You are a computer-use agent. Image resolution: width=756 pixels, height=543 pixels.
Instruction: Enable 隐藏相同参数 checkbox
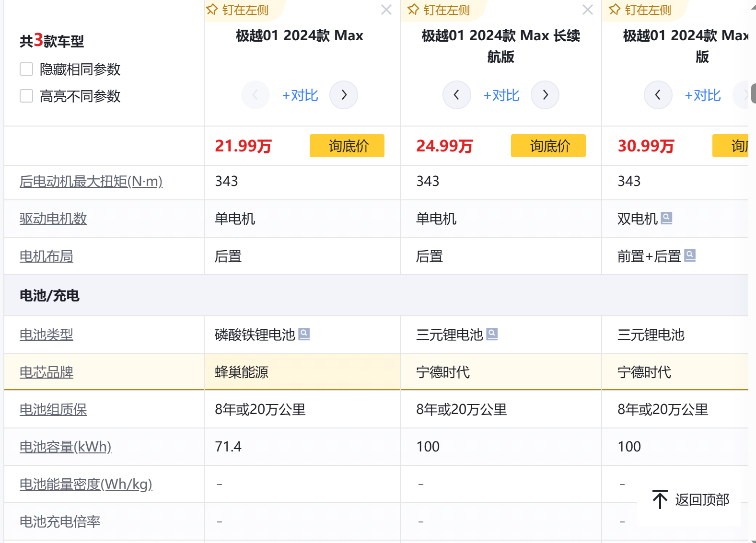[26, 69]
